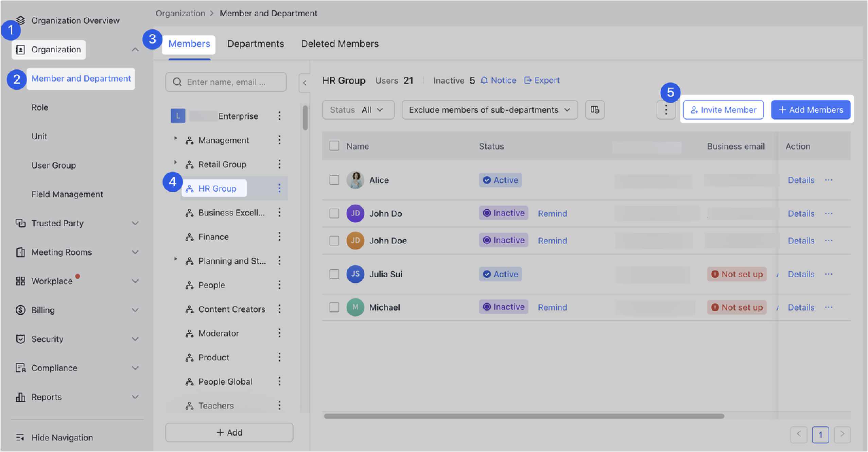Image resolution: width=868 pixels, height=452 pixels.
Task: Click the Hide Navigation icon at bottom left
Action: pyautogui.click(x=20, y=438)
